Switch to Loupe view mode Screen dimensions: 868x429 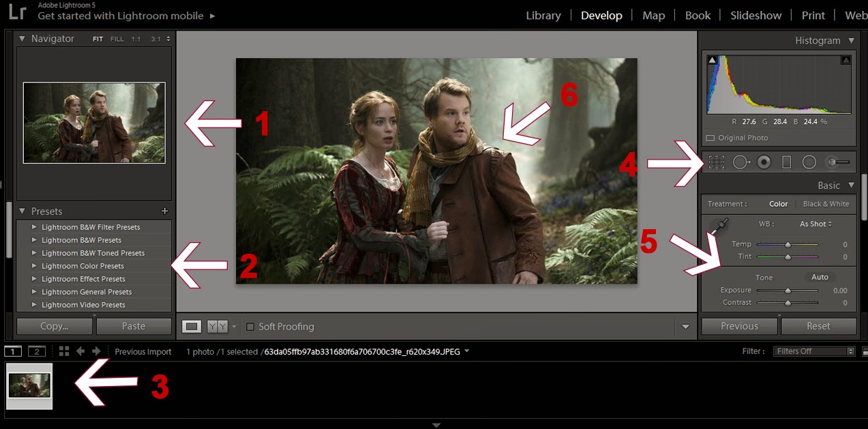[192, 327]
